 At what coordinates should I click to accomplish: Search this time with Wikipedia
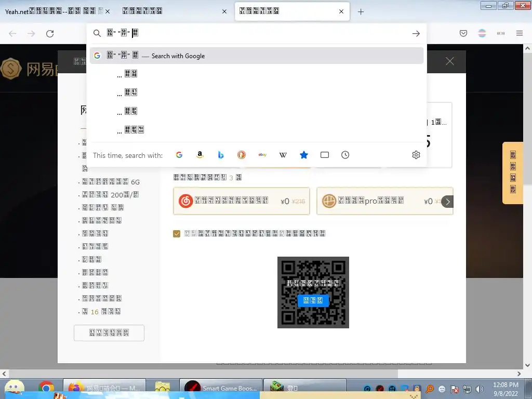[x=283, y=155]
